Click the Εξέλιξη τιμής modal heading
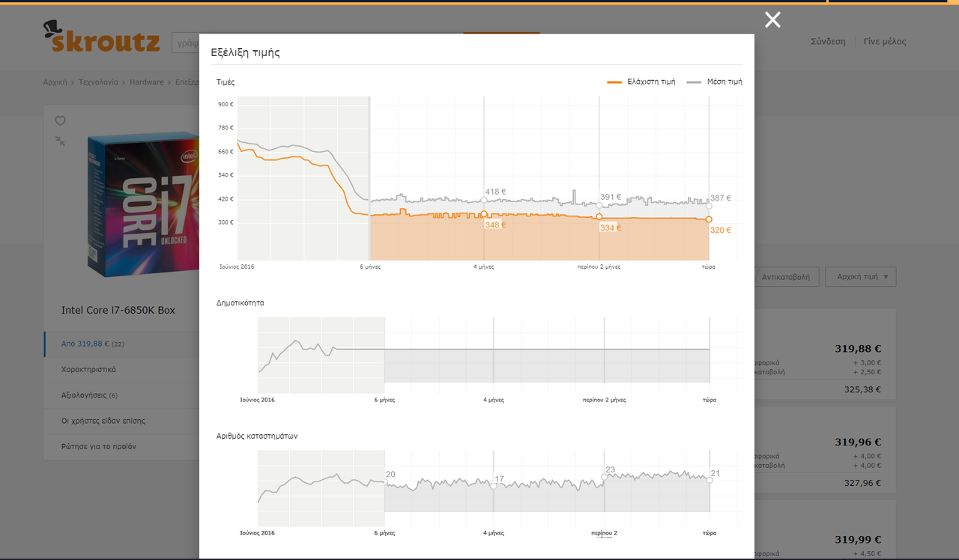The height and width of the screenshot is (560, 959). tap(245, 52)
